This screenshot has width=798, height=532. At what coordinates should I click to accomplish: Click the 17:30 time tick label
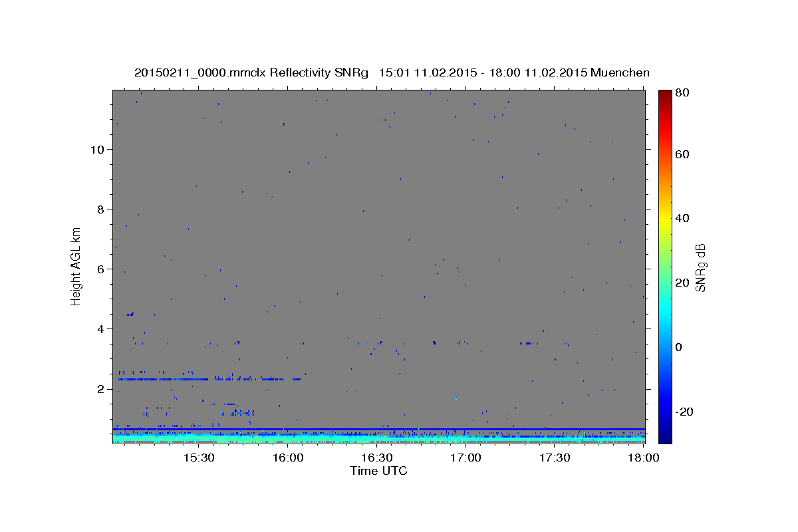[555, 458]
